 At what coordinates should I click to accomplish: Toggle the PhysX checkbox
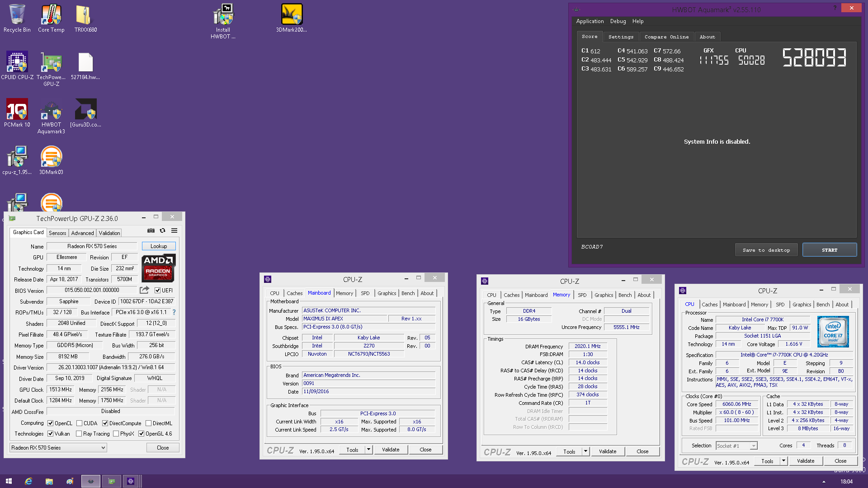[116, 434]
